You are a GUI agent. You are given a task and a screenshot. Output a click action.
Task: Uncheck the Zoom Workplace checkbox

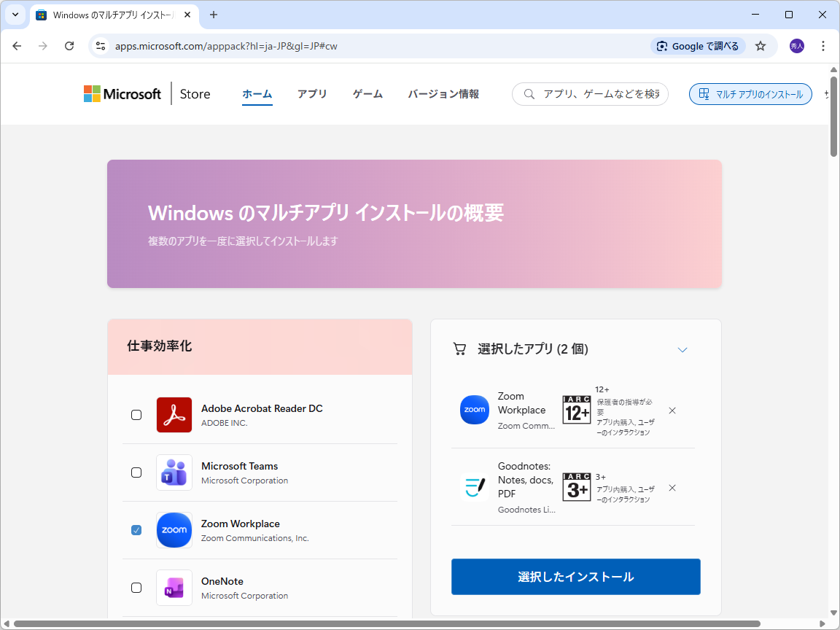[136, 529]
